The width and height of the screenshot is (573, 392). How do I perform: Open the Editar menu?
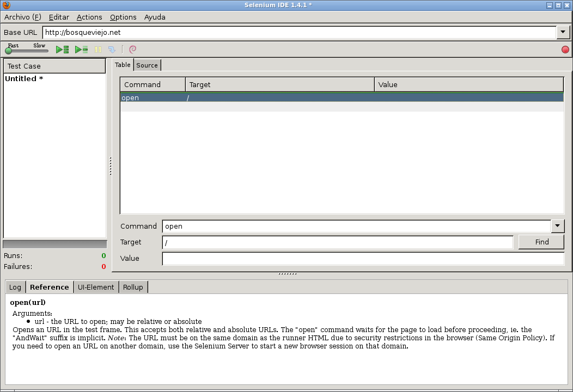[x=59, y=17]
